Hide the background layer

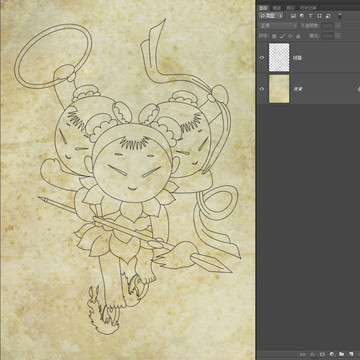[x=262, y=89]
